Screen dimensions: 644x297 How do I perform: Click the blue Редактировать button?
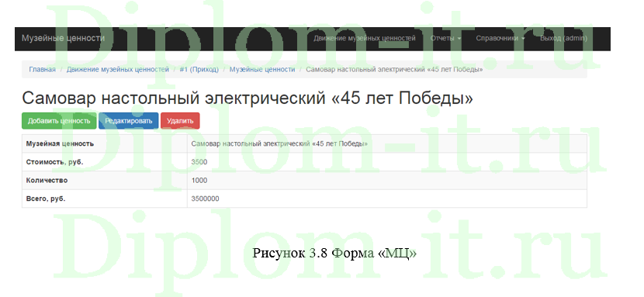(x=129, y=121)
